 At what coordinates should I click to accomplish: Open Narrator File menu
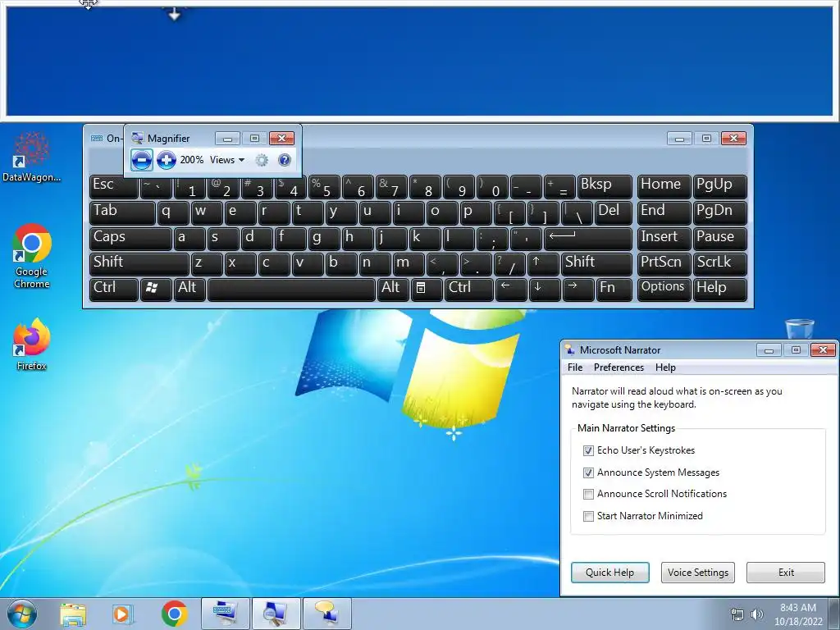pos(575,367)
